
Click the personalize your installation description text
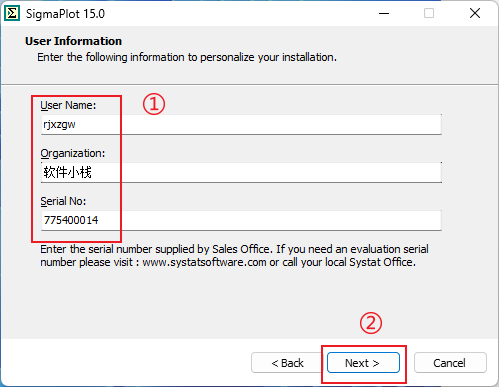point(187,57)
